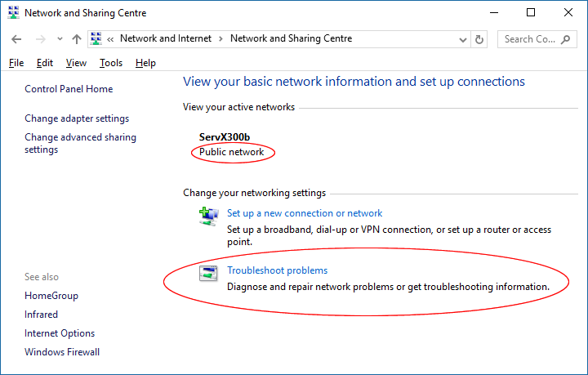
Task: Open the View menu
Action: [x=76, y=63]
